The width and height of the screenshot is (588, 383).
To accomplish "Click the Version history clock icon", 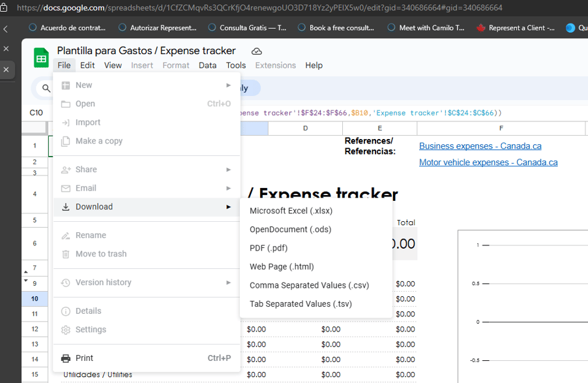I will click(66, 283).
